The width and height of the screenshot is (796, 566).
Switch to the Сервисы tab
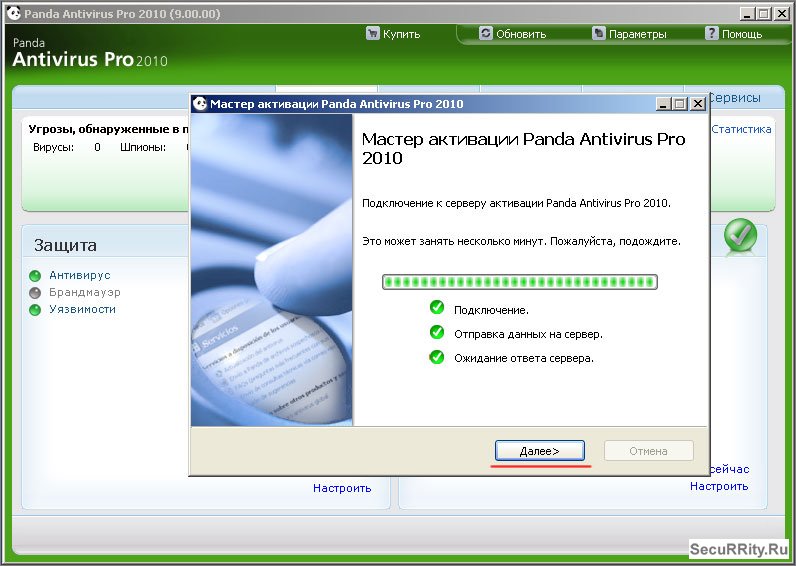[x=734, y=98]
